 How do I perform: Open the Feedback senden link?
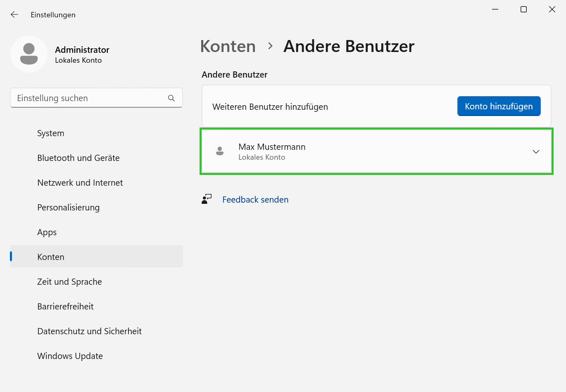click(x=255, y=199)
